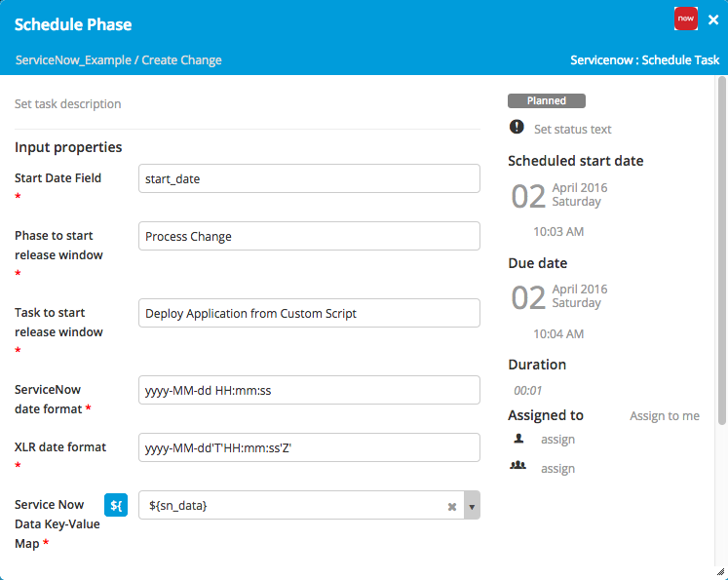Focus the Process Change phase input
This screenshot has width=728, height=580.
[309, 236]
